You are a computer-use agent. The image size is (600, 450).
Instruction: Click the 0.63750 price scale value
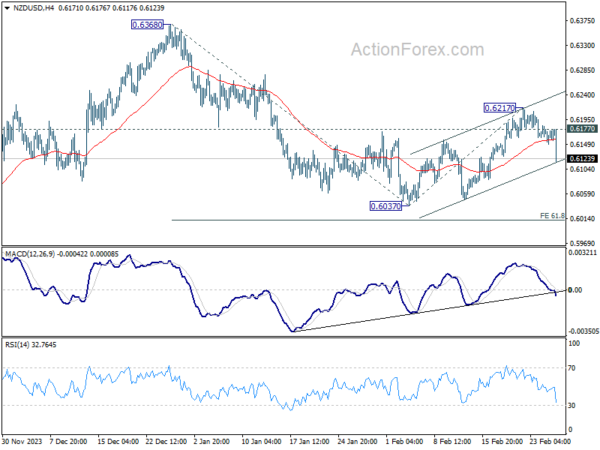point(582,21)
